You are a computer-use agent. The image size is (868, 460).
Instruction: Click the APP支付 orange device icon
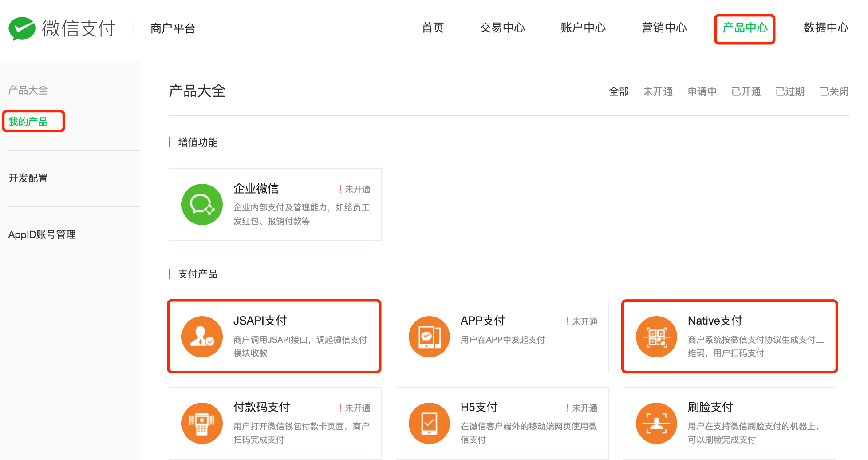pos(429,337)
